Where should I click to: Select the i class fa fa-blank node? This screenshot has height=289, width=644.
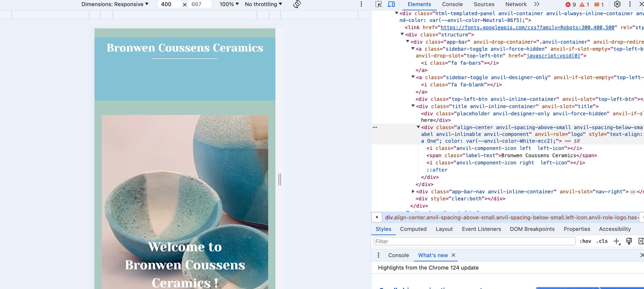[461, 85]
